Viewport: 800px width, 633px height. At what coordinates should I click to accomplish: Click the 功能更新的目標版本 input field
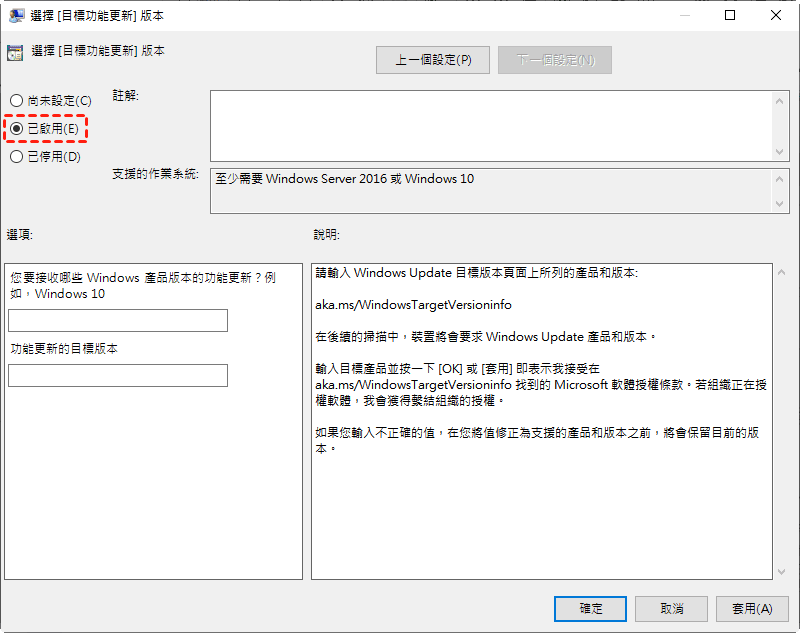point(118,376)
